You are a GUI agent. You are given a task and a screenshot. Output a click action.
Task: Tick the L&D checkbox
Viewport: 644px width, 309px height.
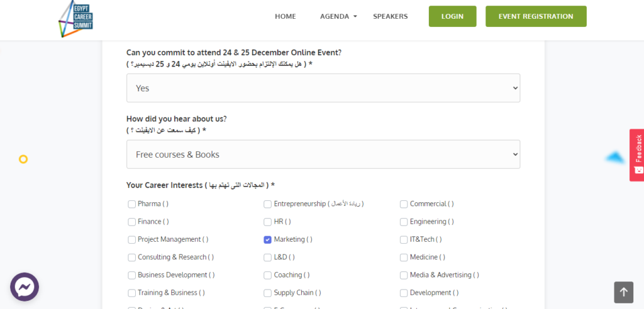(x=268, y=257)
